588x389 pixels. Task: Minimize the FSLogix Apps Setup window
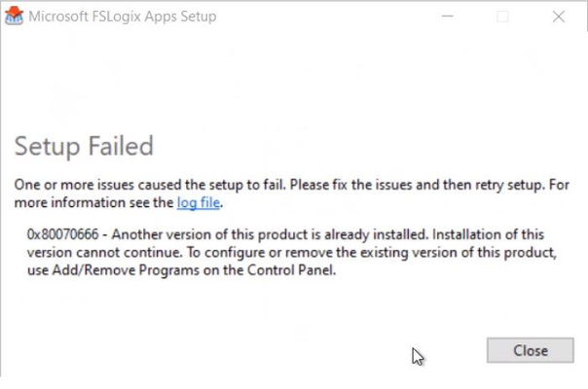[447, 17]
